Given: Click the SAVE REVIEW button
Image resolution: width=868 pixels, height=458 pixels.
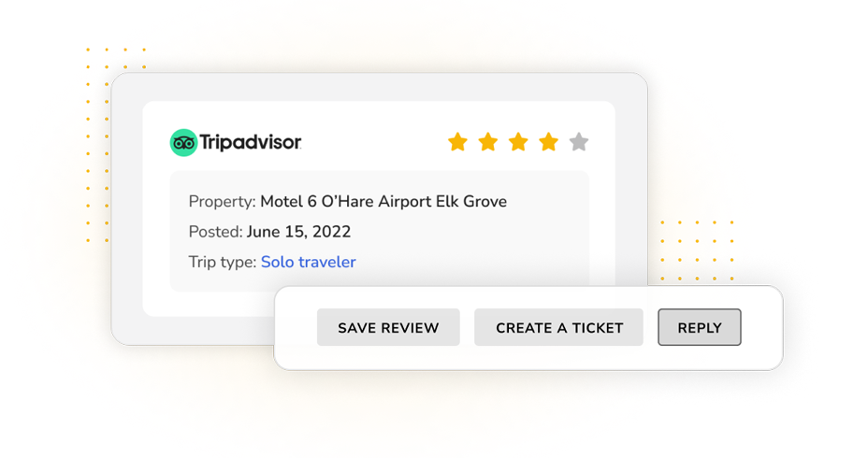Looking at the screenshot, I should 388,327.
